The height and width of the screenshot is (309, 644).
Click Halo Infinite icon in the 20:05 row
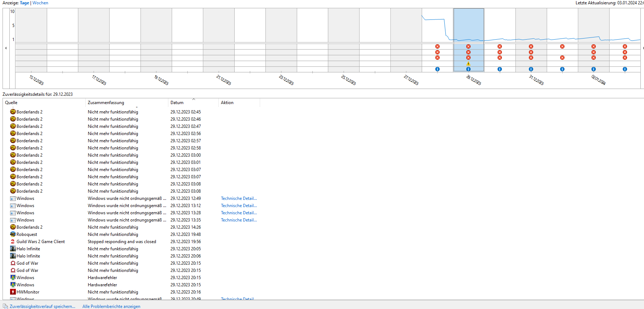pyautogui.click(x=13, y=248)
